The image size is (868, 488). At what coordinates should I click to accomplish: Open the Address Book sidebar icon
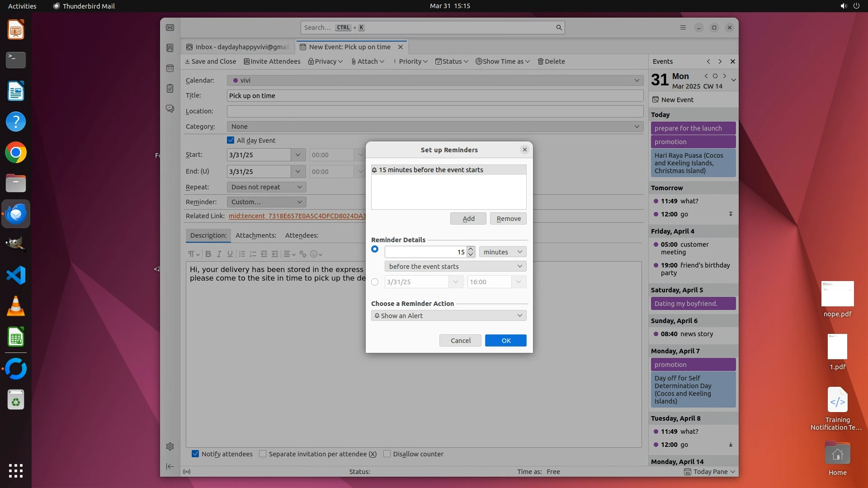pos(170,48)
